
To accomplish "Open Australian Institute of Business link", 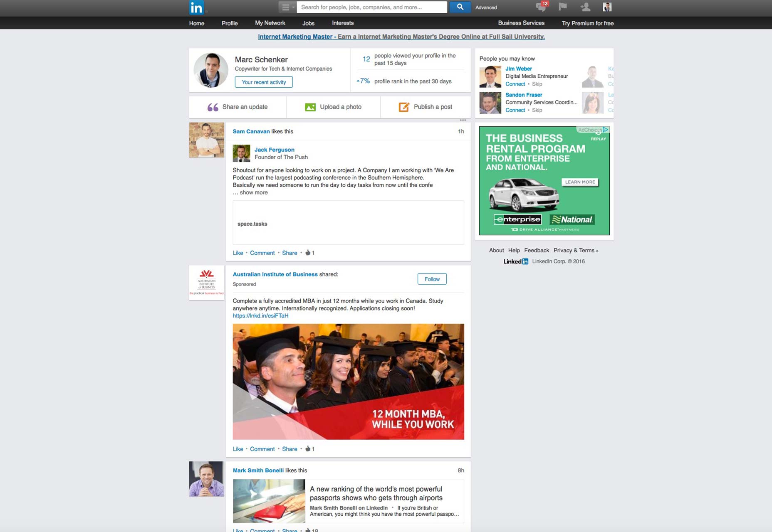I will pos(275,274).
